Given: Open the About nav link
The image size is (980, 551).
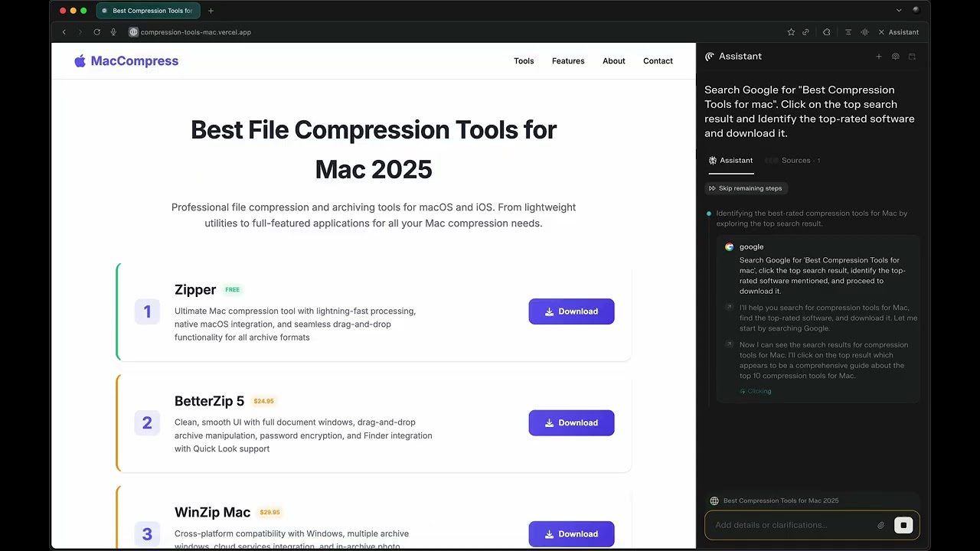Looking at the screenshot, I should tap(614, 61).
